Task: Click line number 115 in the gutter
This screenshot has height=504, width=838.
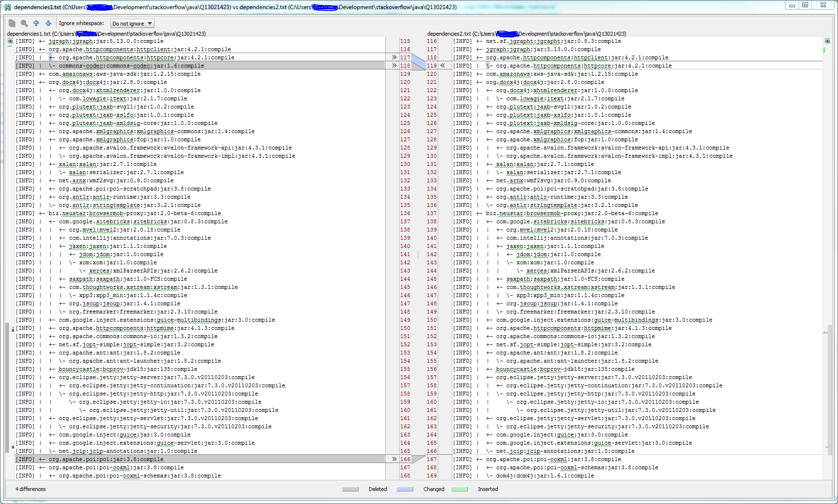Action: [x=405, y=41]
